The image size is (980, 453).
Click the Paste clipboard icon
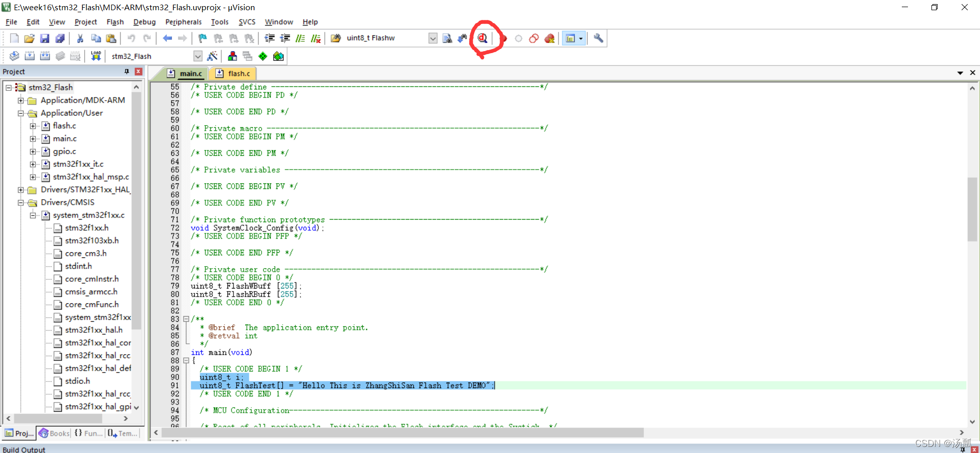[111, 38]
